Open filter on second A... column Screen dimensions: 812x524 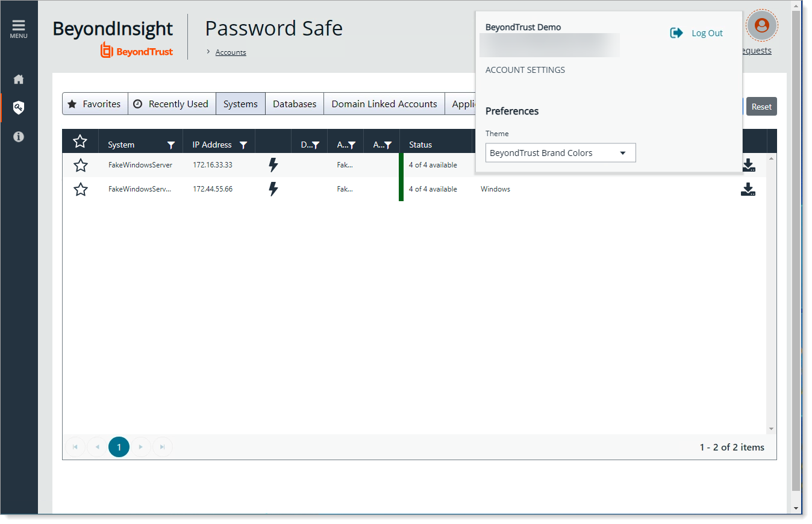[388, 145]
